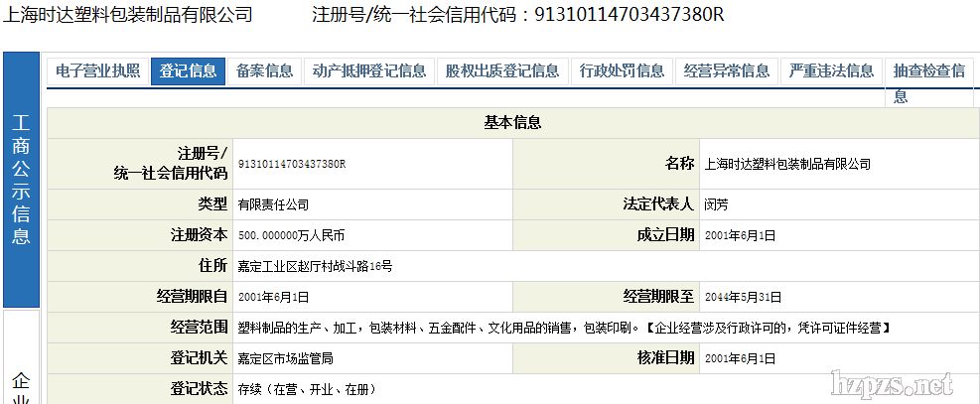Open the 经营异常信息 tab
This screenshot has width=980, height=404.
click(x=727, y=70)
